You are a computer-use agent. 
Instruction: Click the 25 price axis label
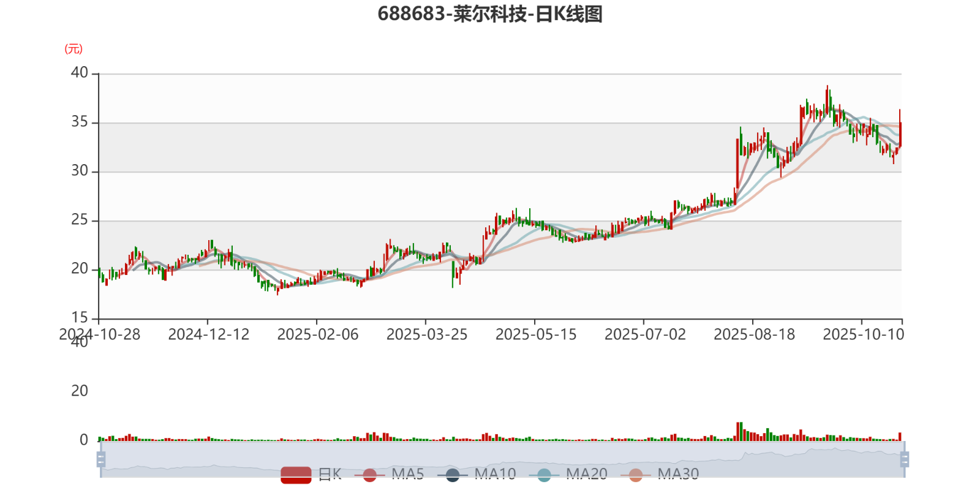[80, 220]
